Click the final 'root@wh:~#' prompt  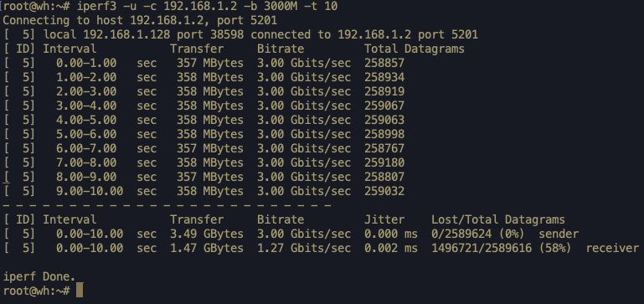click(x=36, y=291)
